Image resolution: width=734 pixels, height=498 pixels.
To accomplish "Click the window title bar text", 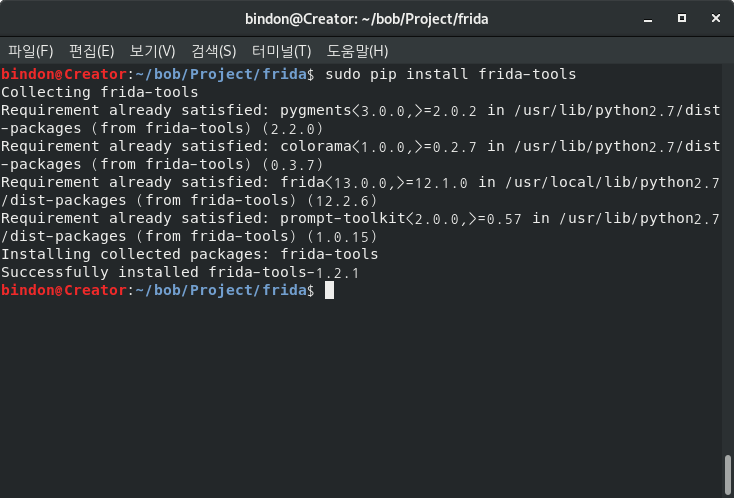I will tap(367, 18).
